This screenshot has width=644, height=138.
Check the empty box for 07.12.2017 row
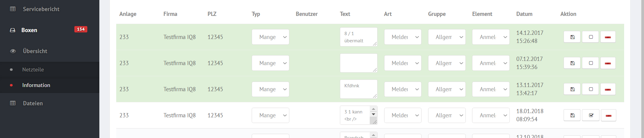coord(590,63)
